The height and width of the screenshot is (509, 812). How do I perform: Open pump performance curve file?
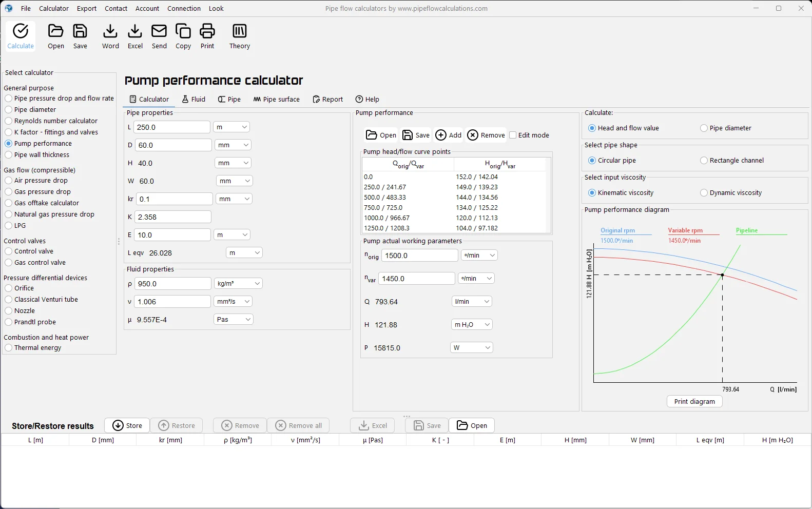pyautogui.click(x=381, y=135)
